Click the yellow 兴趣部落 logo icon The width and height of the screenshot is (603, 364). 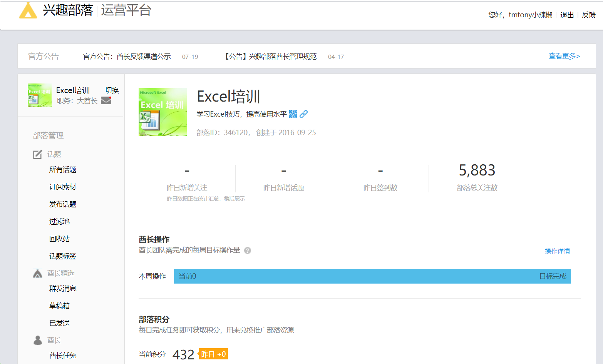(x=28, y=10)
